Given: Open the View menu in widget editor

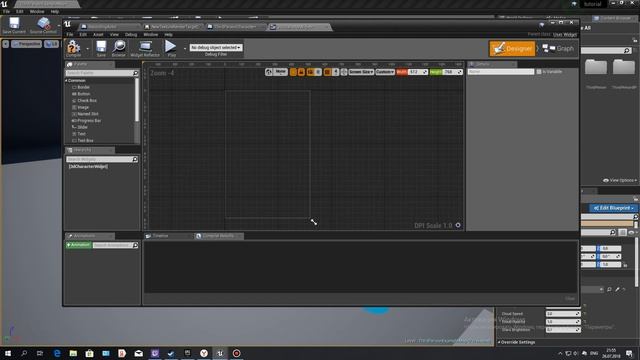Looking at the screenshot, I should (x=114, y=35).
